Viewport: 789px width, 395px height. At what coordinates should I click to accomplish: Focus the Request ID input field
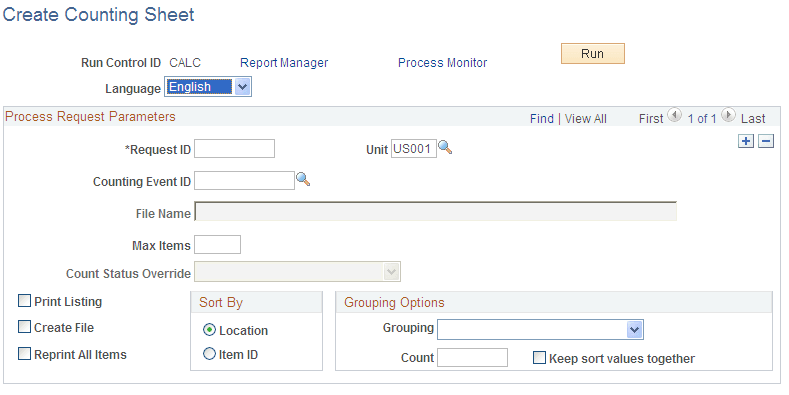pos(234,149)
